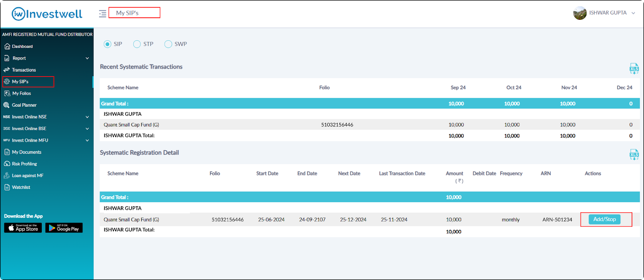644x280 pixels.
Task: Click the BSE icon in sidebar
Action: (6, 129)
